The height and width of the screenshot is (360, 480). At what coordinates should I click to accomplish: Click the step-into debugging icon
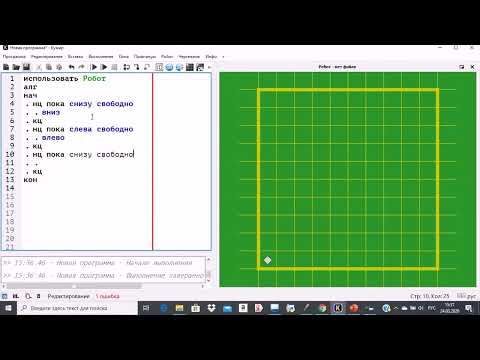pos(136,67)
